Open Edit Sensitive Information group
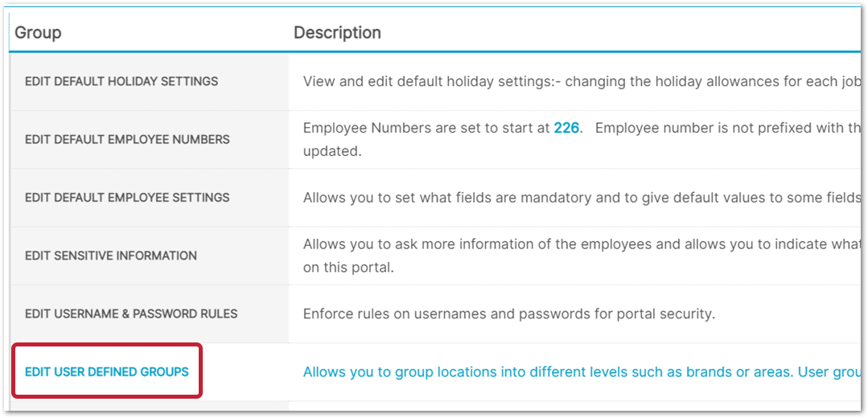Image resolution: width=868 pixels, height=418 pixels. point(111,256)
